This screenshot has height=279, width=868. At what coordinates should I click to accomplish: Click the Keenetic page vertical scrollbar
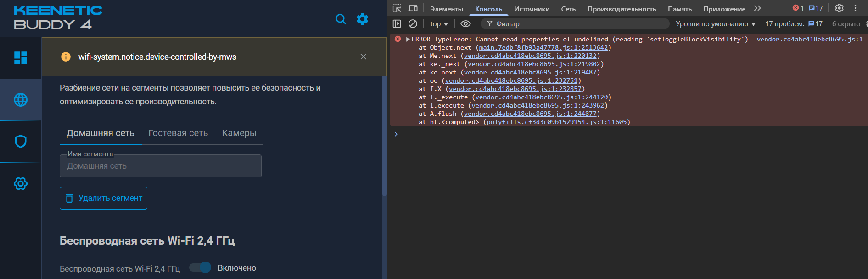point(384,136)
